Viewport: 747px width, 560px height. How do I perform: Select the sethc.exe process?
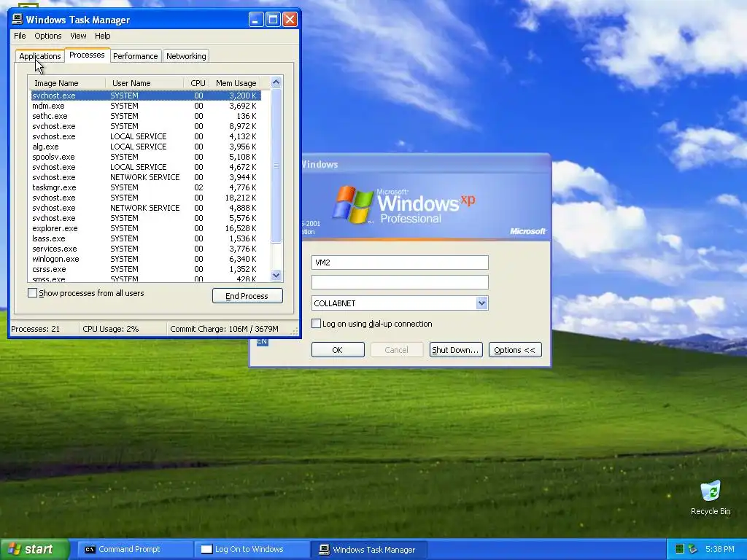(145, 116)
